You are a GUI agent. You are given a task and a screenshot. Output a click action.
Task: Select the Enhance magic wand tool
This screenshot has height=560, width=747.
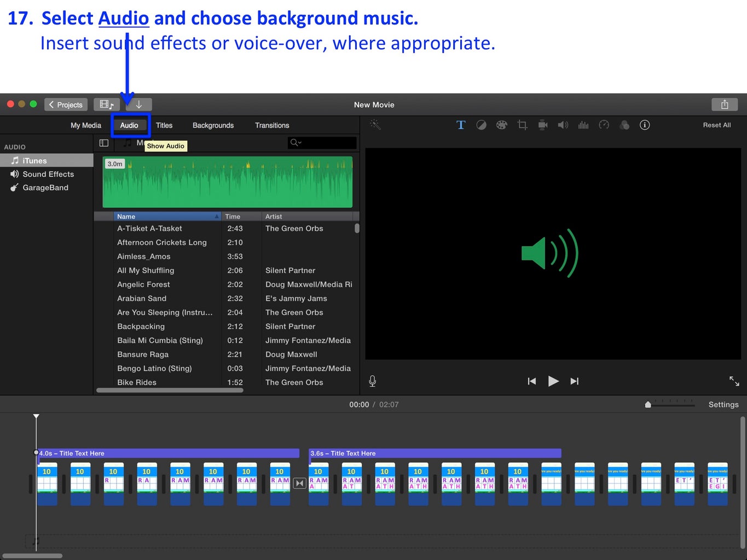pyautogui.click(x=374, y=125)
